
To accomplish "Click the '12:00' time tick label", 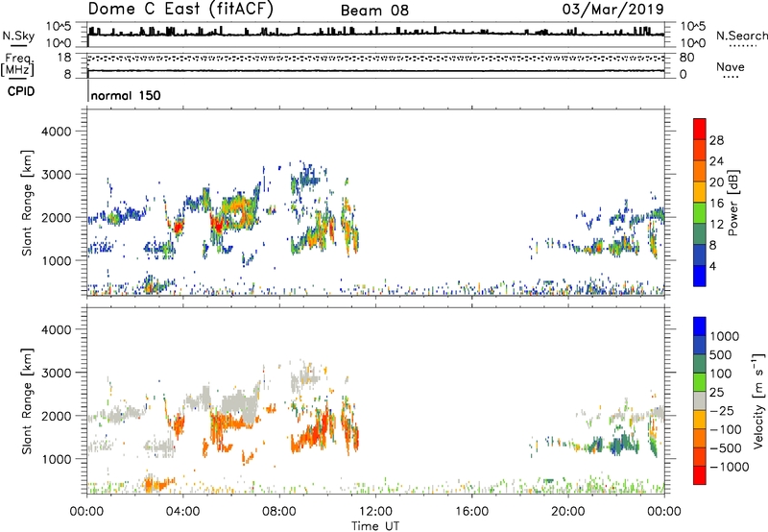I will pyautogui.click(x=375, y=512).
